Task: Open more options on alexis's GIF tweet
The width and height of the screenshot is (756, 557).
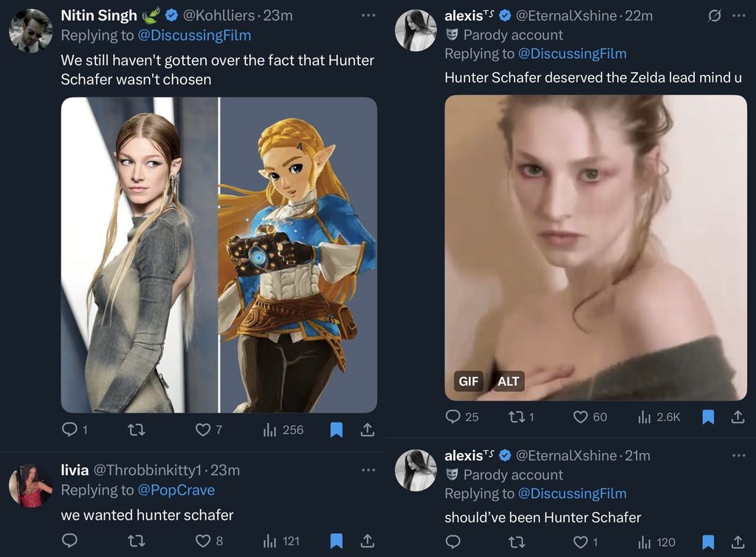Action: click(x=738, y=15)
